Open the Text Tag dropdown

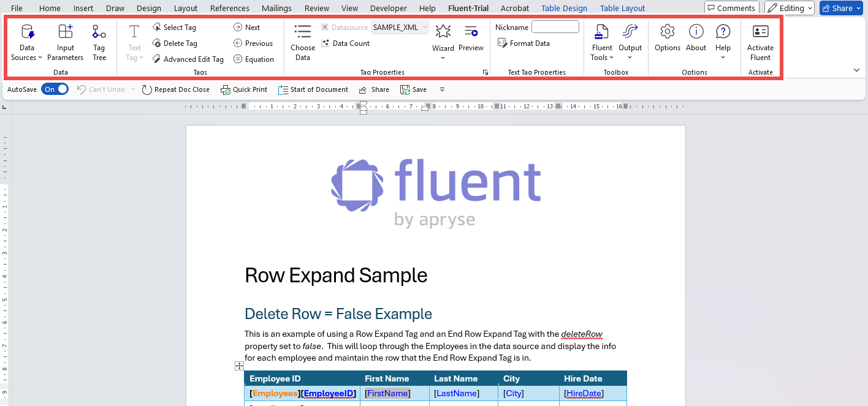tap(134, 42)
